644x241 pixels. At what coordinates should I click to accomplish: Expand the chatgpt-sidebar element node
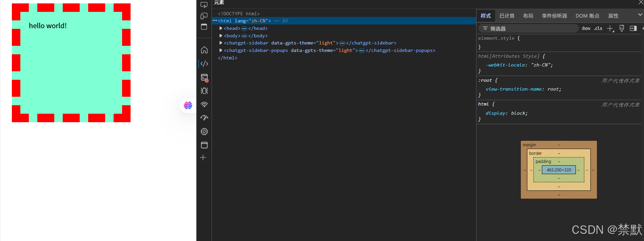[221, 43]
